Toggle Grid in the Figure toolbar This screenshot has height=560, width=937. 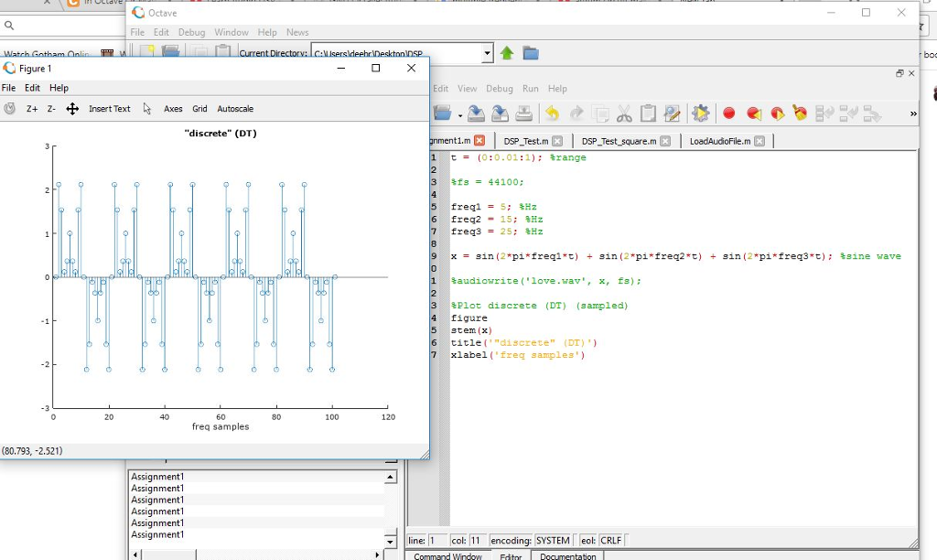click(x=199, y=109)
